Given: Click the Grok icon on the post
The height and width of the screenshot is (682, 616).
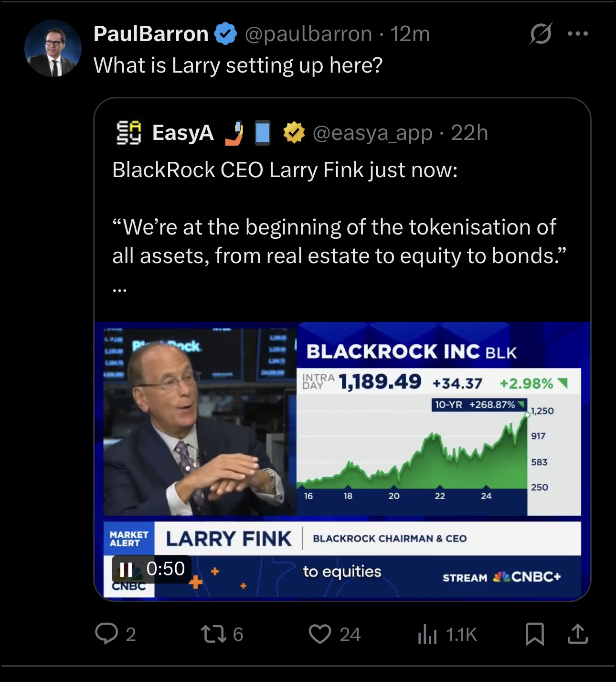Looking at the screenshot, I should (541, 34).
